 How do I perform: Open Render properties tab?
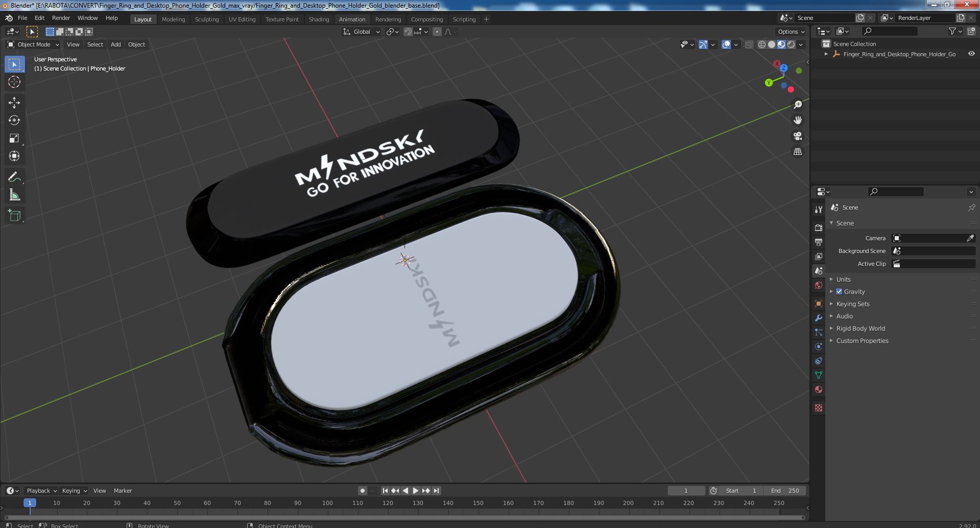tap(819, 227)
